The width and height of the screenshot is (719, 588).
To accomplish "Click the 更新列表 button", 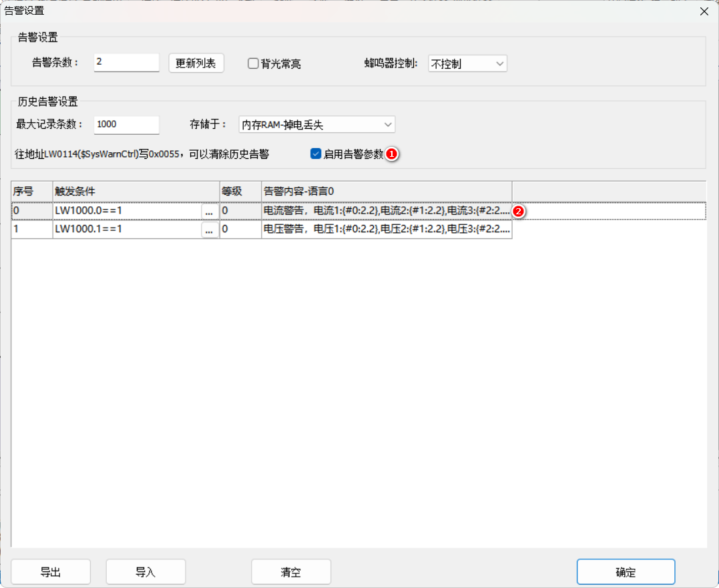I will [196, 63].
